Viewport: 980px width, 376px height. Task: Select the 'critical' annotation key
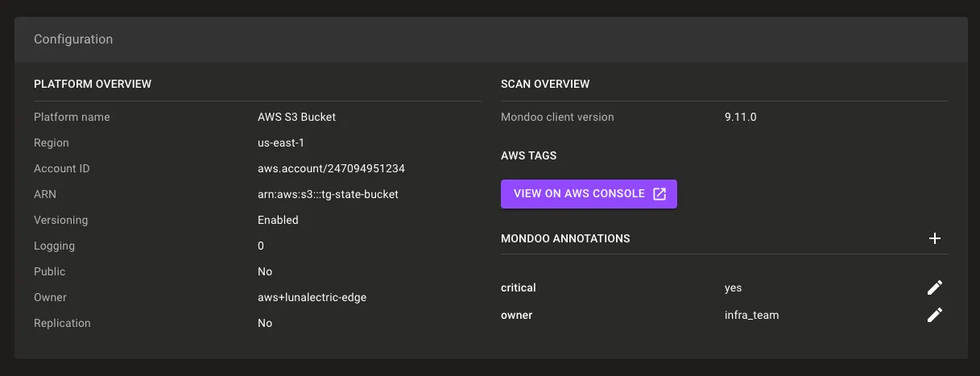[518, 287]
